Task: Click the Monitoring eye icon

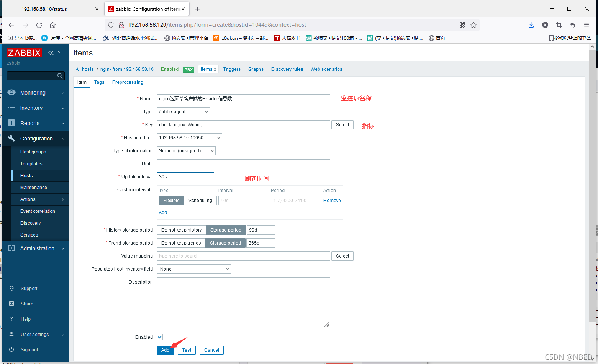Action: pyautogui.click(x=11, y=92)
